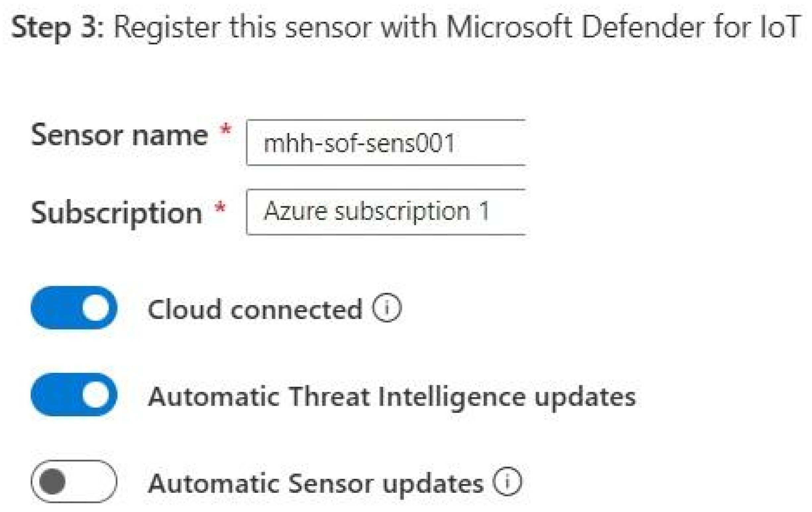Screen dimensions: 812x512
Task: Click the white knob of Cloud connected switch
Action: pyautogui.click(x=95, y=308)
